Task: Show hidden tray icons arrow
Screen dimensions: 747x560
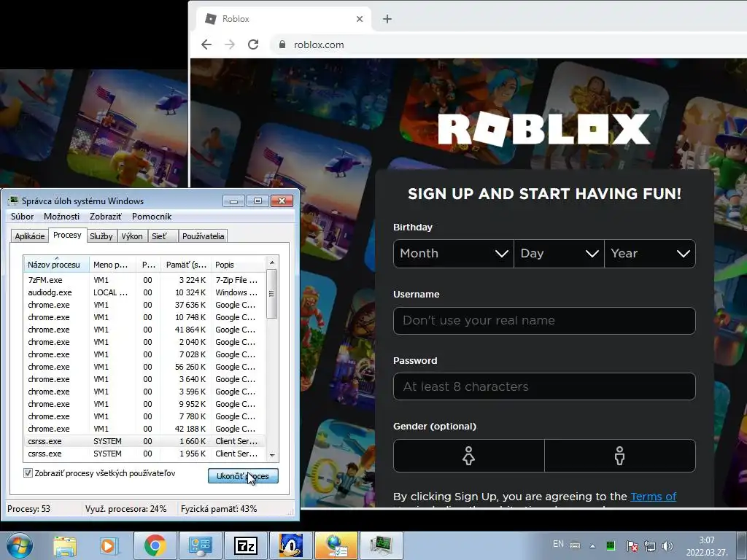Action: [x=592, y=546]
